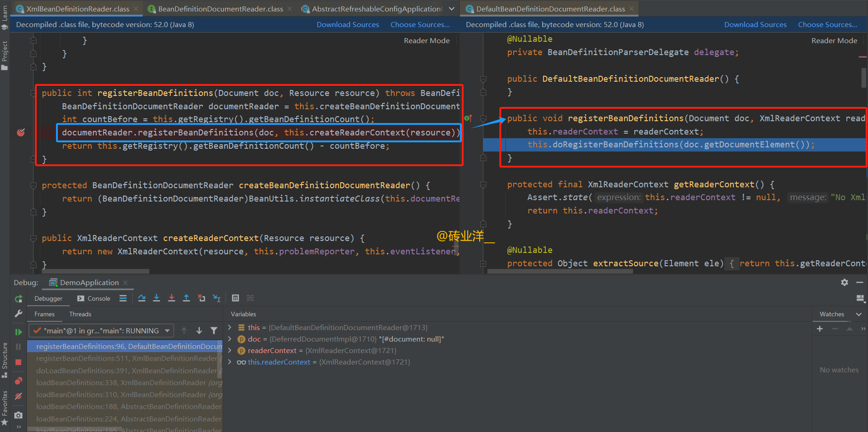
Task: Force Step Into (red arrow)
Action: pyautogui.click(x=171, y=298)
